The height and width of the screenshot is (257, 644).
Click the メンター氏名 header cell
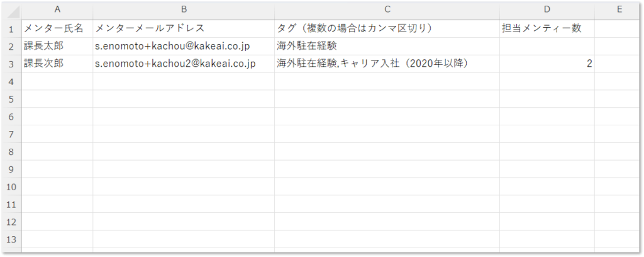coord(57,28)
